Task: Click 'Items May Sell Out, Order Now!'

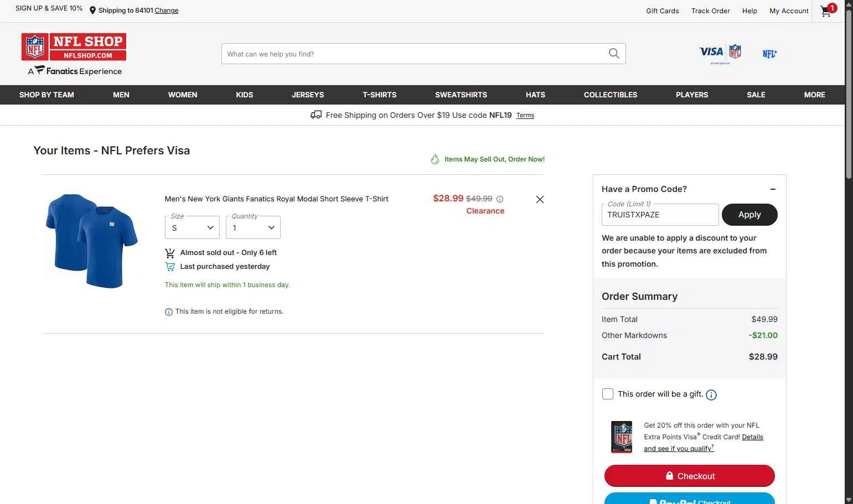Action: click(494, 159)
